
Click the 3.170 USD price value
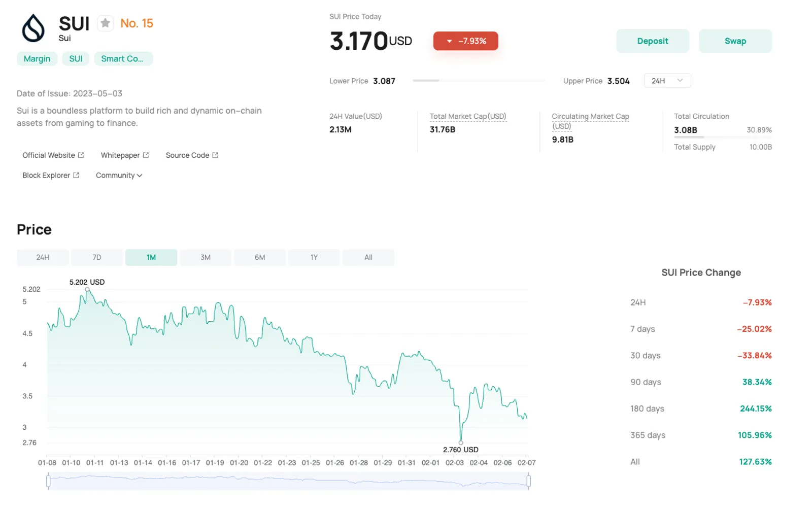click(x=371, y=41)
